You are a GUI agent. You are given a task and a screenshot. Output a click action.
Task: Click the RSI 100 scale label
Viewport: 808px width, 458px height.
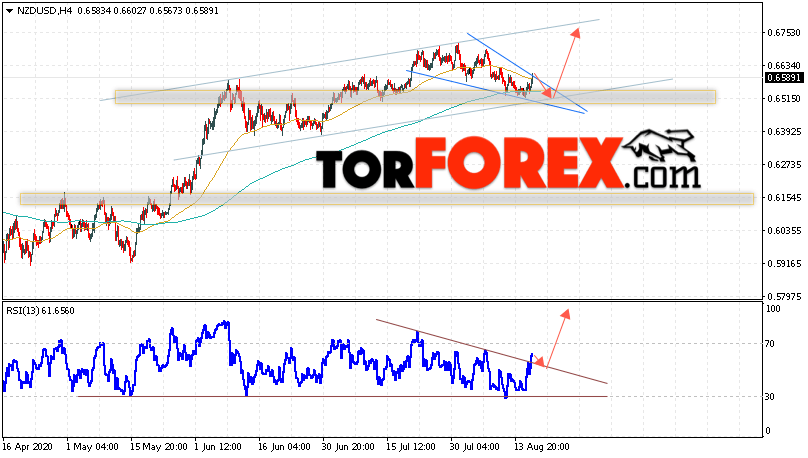coord(773,309)
